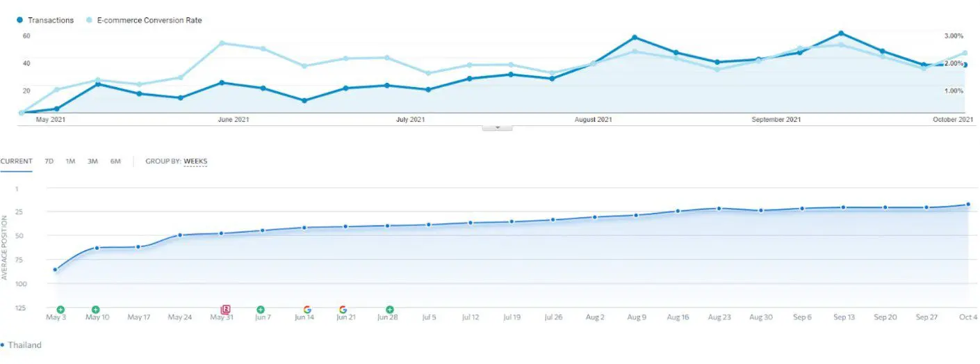Select the 3M time range
Viewport: 980px width, 364px height.
click(x=92, y=161)
